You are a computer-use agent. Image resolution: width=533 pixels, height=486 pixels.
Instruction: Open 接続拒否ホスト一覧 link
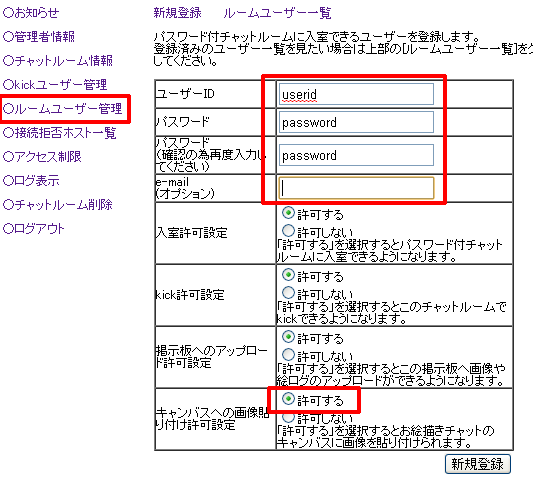pos(60,133)
